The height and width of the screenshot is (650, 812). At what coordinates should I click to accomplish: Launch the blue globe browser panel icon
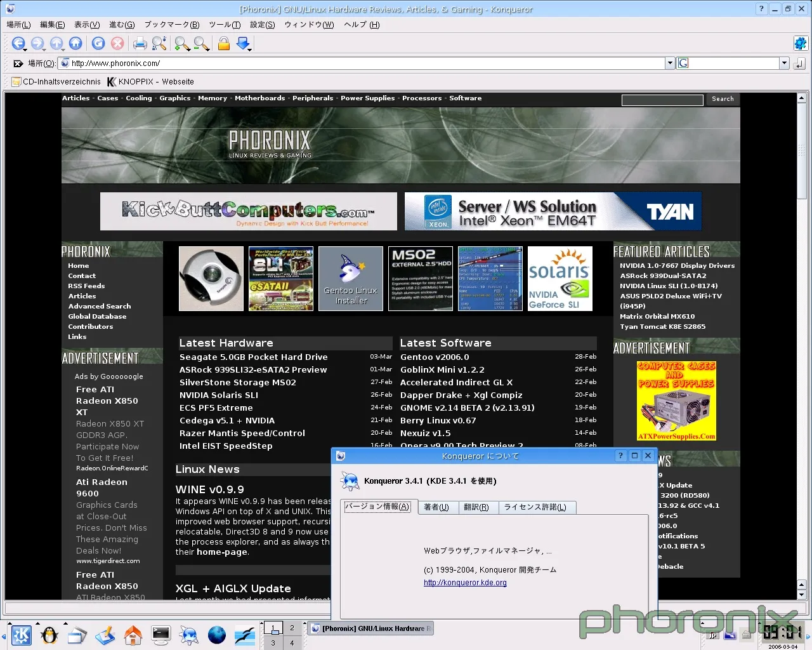[216, 635]
